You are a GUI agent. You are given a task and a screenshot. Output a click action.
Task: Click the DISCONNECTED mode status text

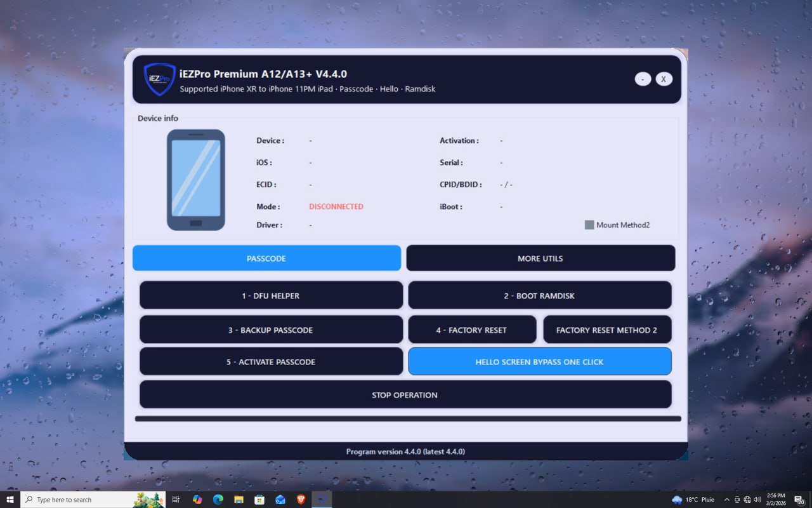pos(336,206)
